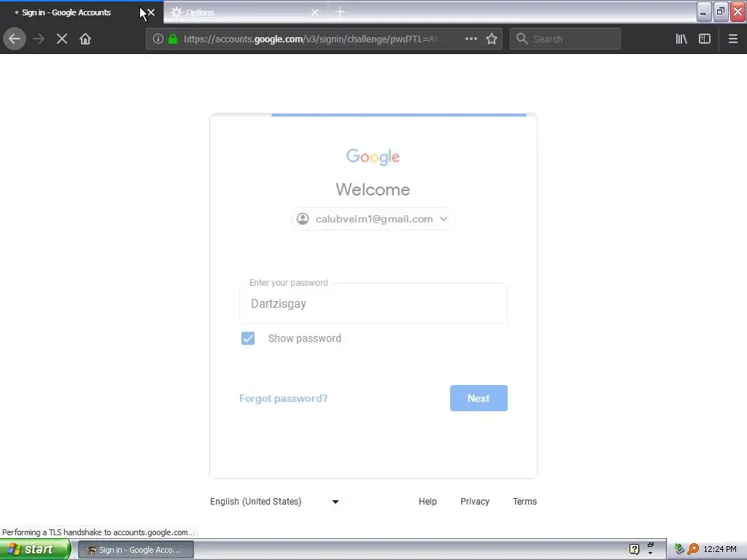Bookmark this page with the star
Image resolution: width=747 pixels, height=560 pixels.
point(492,39)
